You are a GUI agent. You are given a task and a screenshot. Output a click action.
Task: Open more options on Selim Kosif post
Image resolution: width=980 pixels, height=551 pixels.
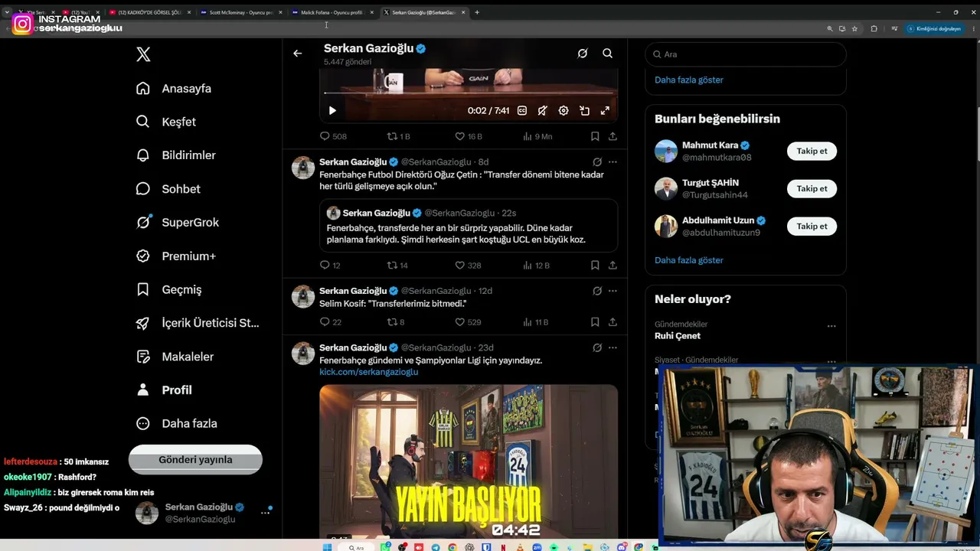[x=612, y=291]
